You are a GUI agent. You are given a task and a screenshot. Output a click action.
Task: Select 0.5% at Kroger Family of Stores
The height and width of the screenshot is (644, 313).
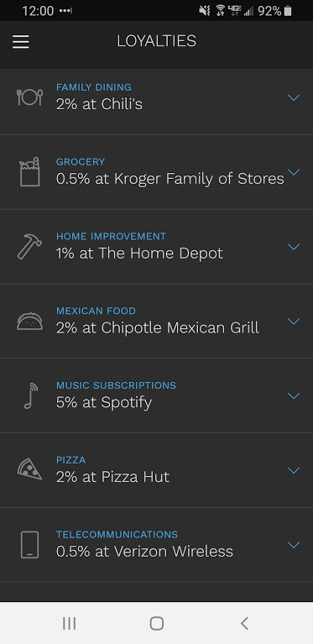170,179
